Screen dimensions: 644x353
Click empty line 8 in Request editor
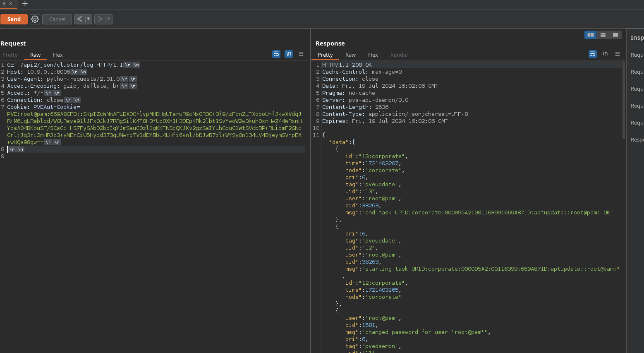tap(156, 149)
